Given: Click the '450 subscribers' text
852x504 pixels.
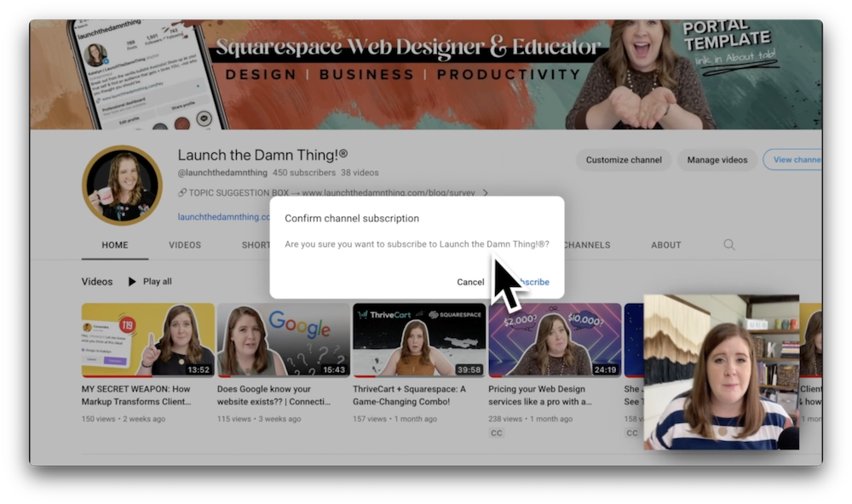Looking at the screenshot, I should (x=304, y=173).
